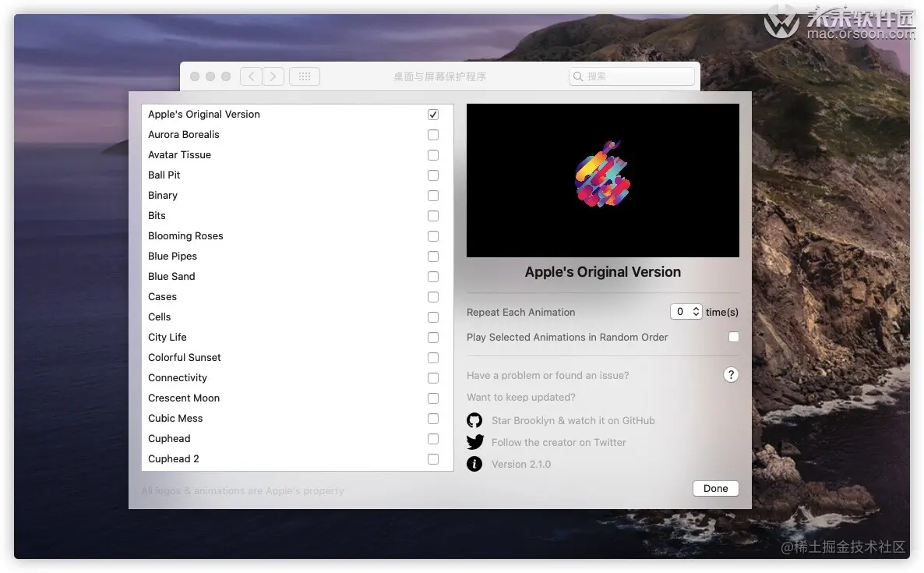
Task: Check the Cuphead checkbox
Action: (433, 439)
